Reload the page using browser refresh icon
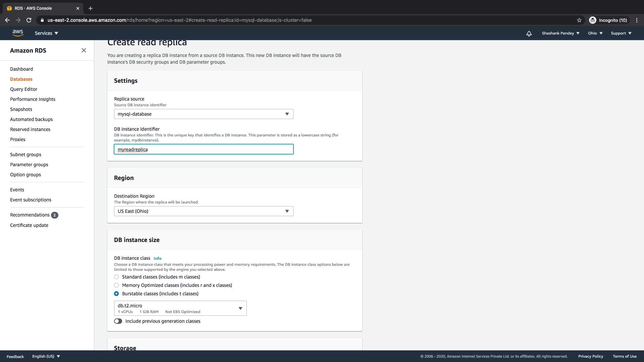 (29, 20)
